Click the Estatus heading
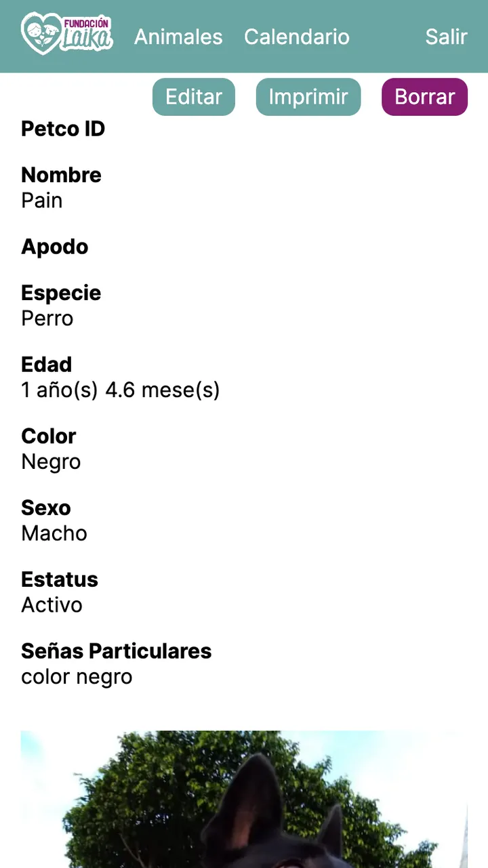 [x=60, y=579]
